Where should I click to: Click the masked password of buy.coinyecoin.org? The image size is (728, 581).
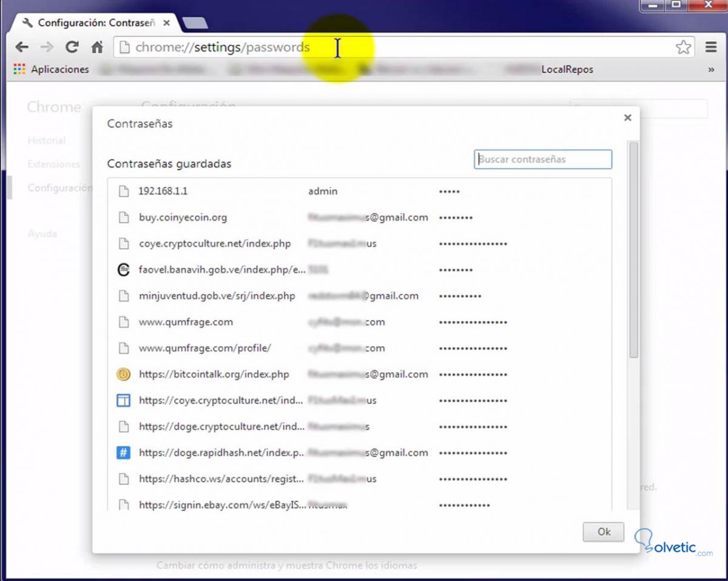(x=456, y=217)
